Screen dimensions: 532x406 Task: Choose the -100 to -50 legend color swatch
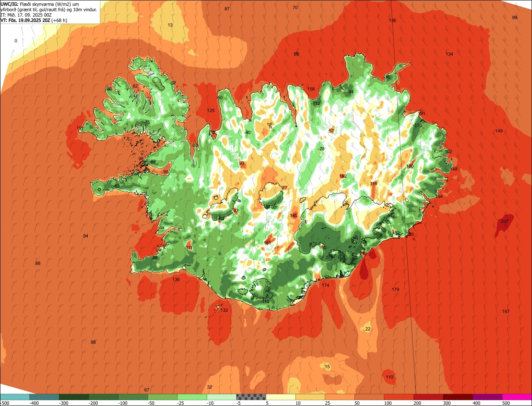tap(133, 397)
